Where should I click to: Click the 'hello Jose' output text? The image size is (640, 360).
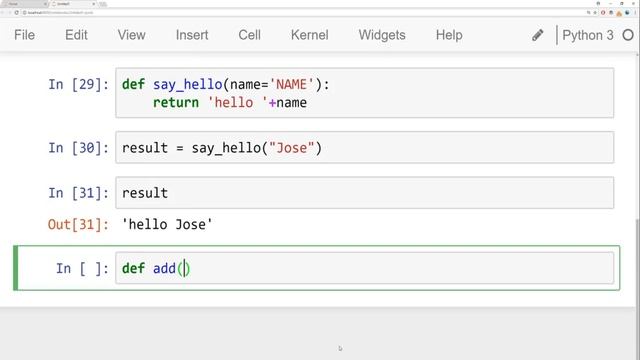pyautogui.click(x=167, y=224)
